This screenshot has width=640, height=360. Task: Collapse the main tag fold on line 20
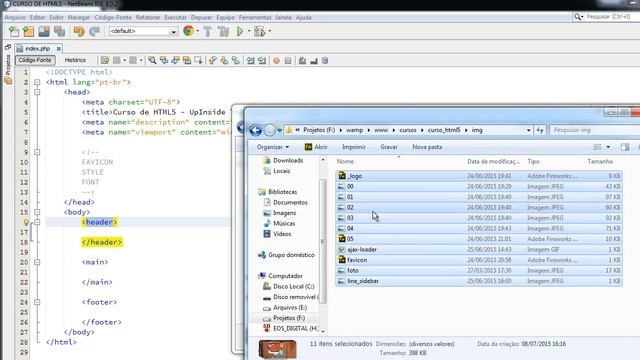tap(37, 262)
